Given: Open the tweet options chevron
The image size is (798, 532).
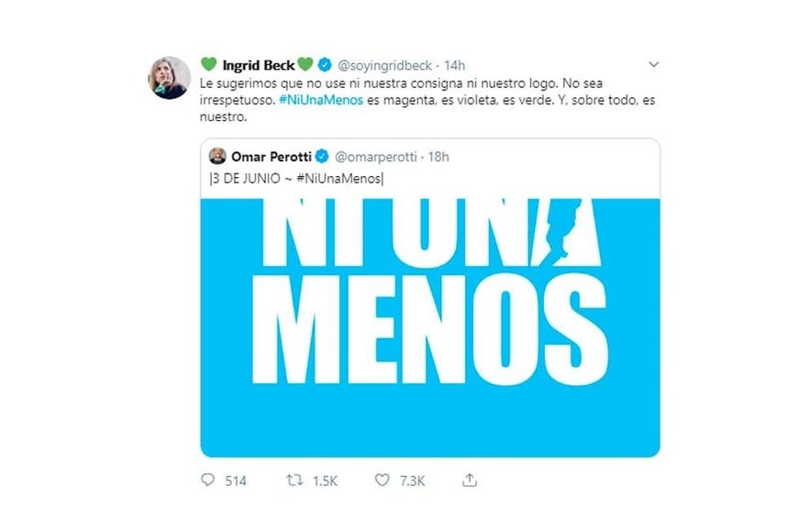Looking at the screenshot, I should [653, 64].
